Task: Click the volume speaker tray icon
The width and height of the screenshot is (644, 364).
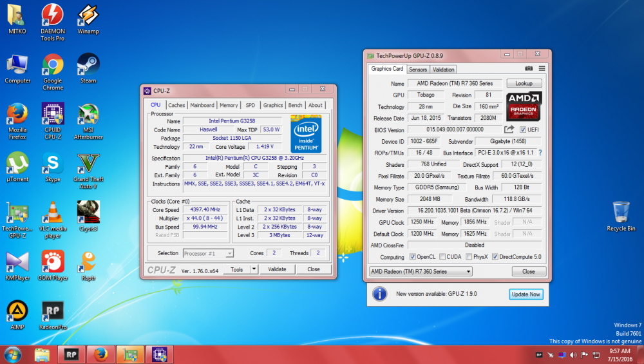Action: pos(573,354)
